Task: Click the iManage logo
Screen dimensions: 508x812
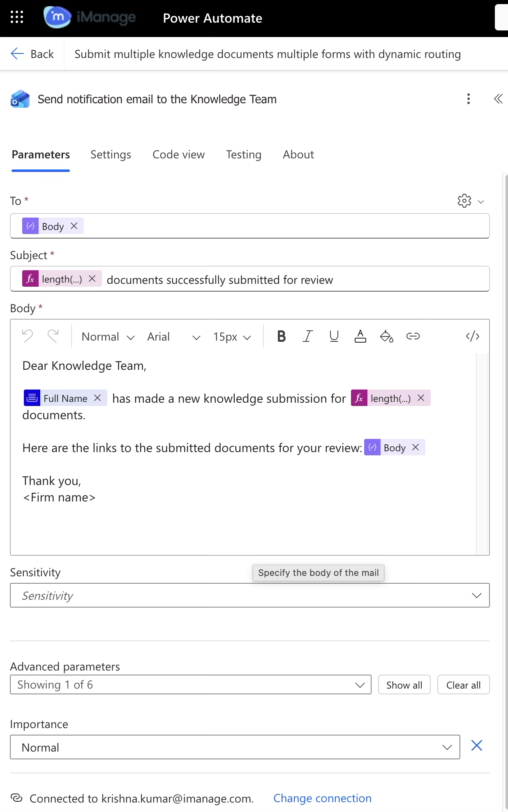Action: pyautogui.click(x=90, y=17)
